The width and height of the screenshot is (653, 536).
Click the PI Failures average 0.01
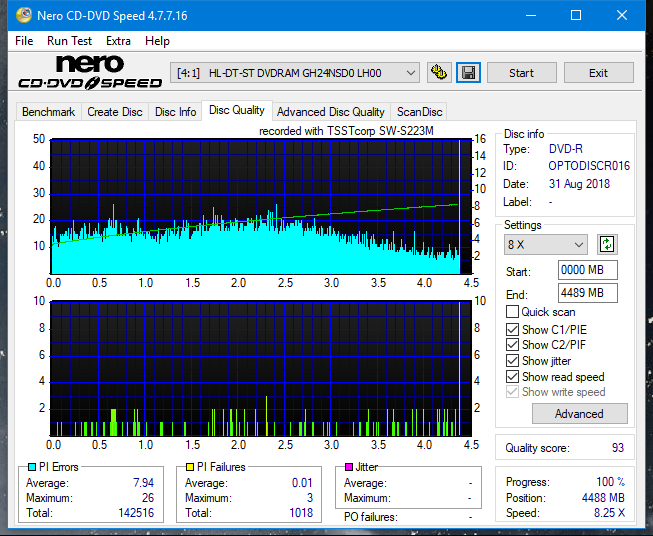[302, 483]
